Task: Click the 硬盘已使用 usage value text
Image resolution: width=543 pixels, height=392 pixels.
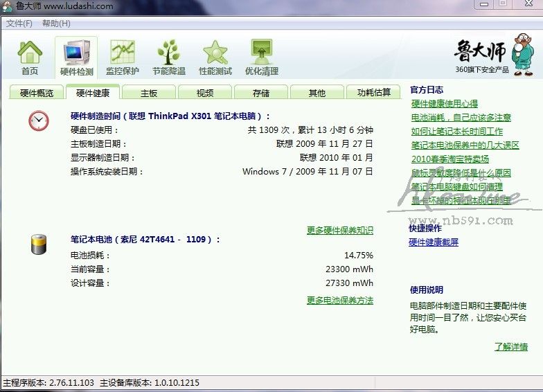Action: (x=310, y=130)
